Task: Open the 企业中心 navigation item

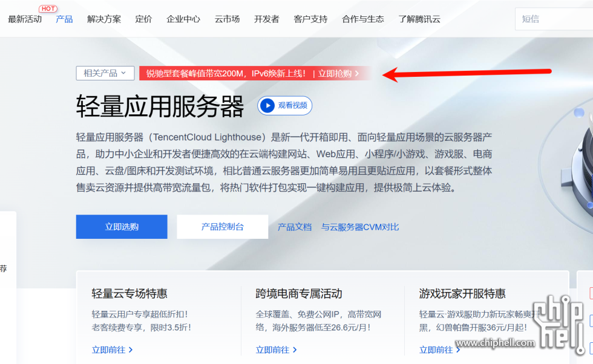Action: 183,19
